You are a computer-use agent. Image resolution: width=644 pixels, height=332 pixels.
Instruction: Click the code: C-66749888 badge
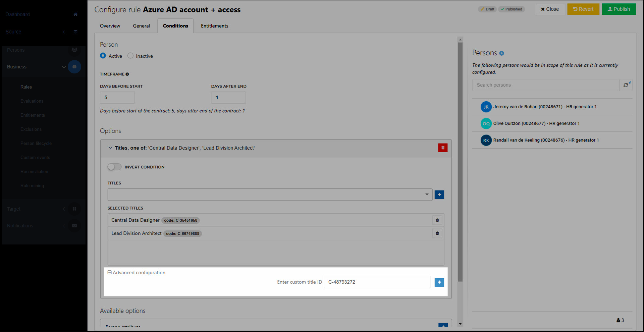coord(183,234)
